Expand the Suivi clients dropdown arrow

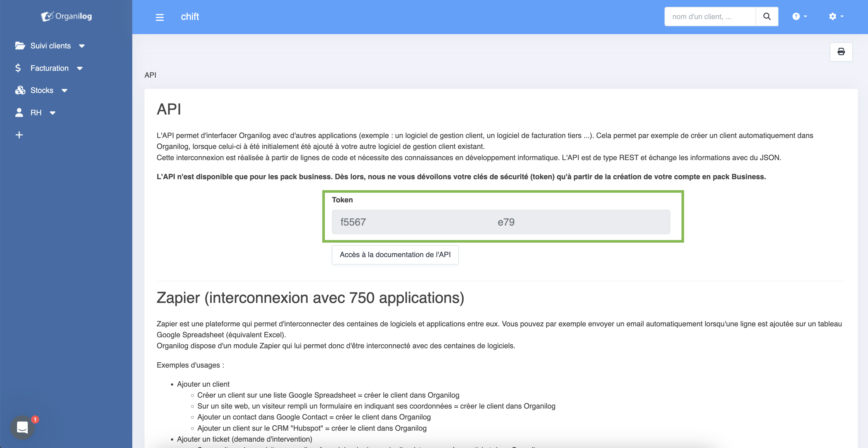(82, 46)
